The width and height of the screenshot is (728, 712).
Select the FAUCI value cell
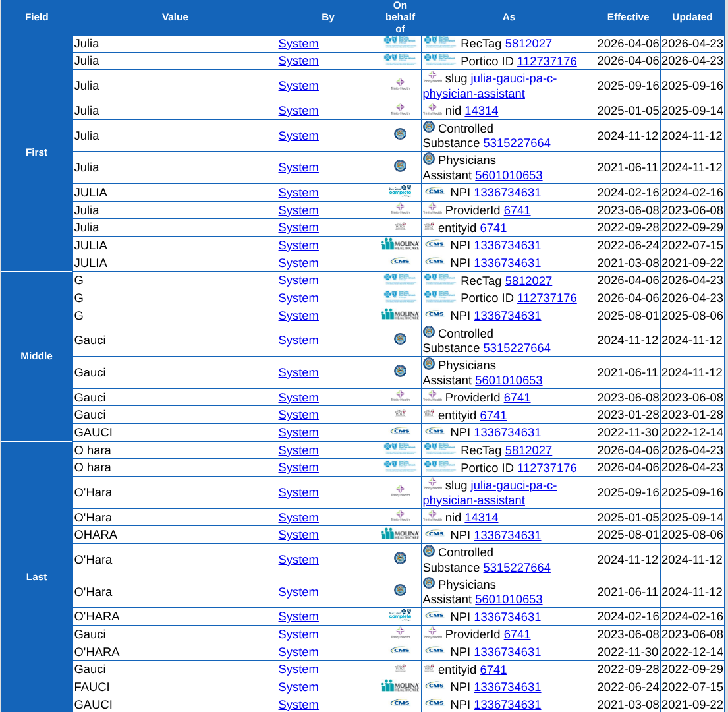(x=175, y=687)
